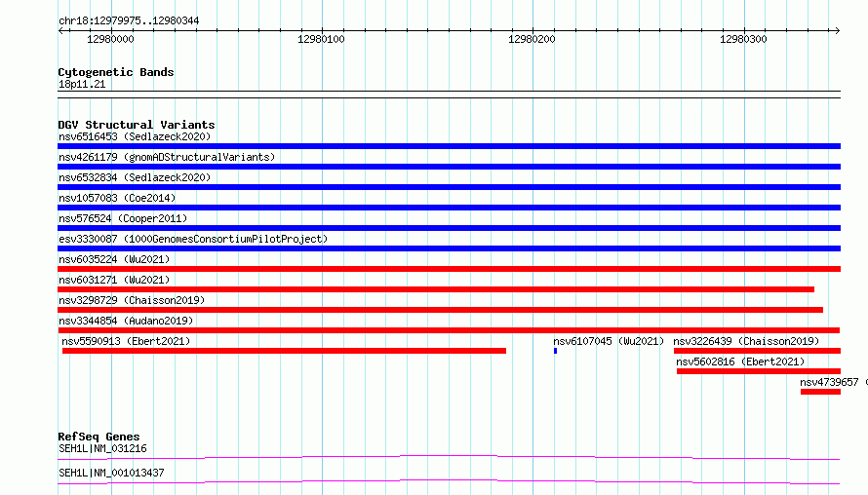Open variant nsv6516453 (Sedlazeck2020) label

(x=135, y=136)
